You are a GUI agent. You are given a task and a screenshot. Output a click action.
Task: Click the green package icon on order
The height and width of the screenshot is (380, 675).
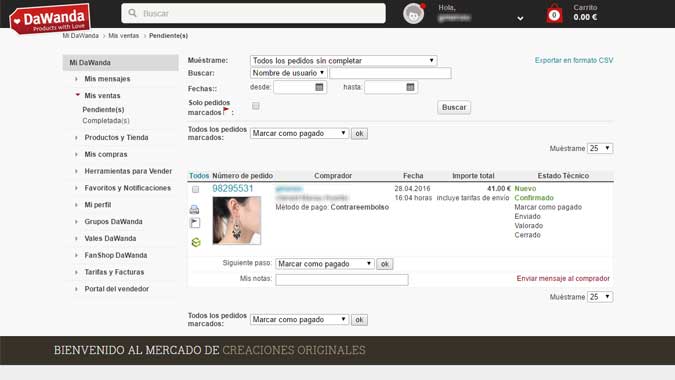pyautogui.click(x=196, y=243)
